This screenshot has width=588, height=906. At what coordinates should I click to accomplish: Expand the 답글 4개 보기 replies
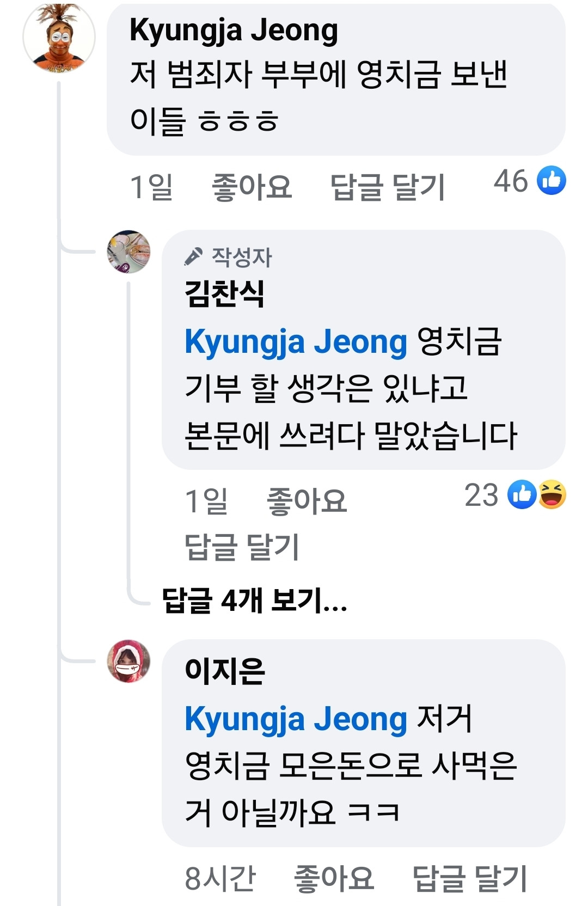tap(254, 601)
